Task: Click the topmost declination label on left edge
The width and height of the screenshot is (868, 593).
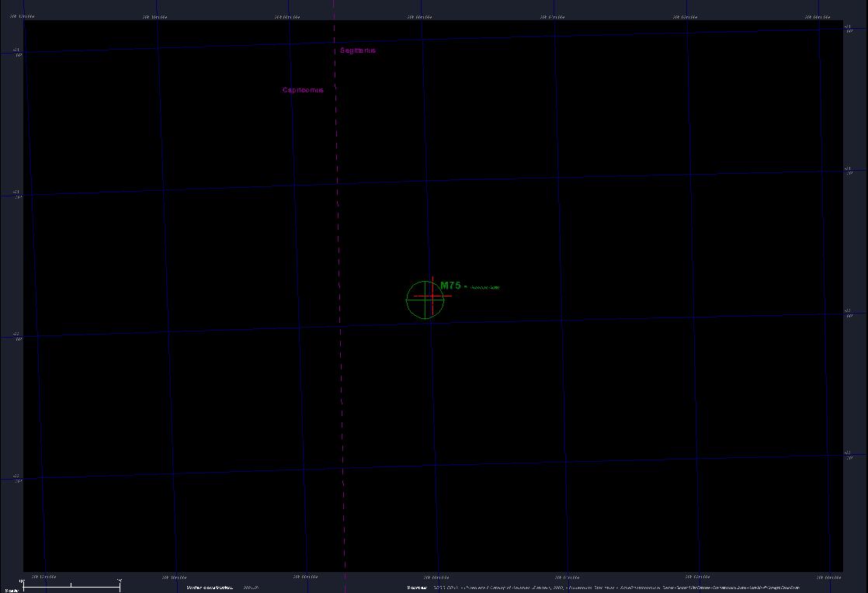Action: 16,52
